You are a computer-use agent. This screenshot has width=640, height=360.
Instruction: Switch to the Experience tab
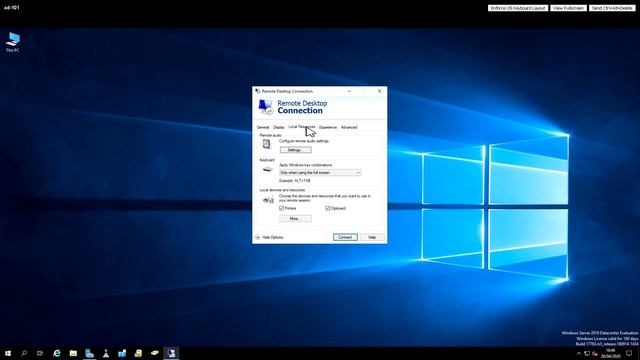pos(328,127)
